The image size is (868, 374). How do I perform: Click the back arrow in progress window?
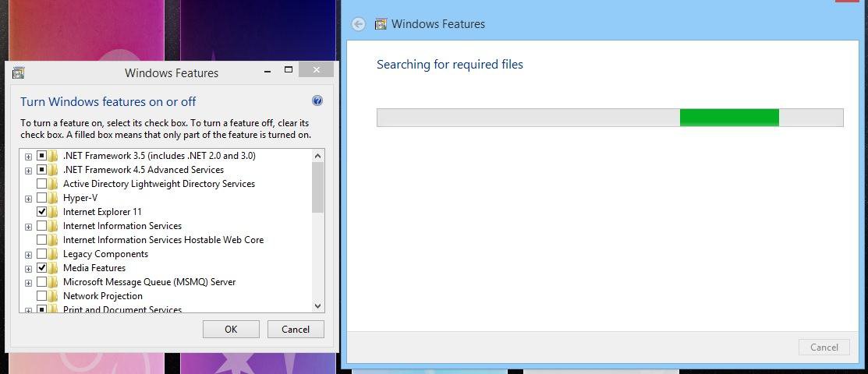(359, 24)
